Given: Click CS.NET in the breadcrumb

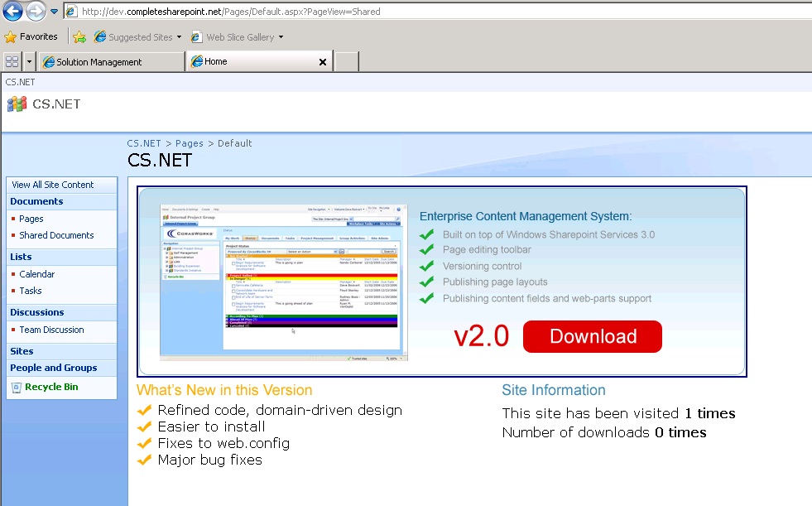Looking at the screenshot, I should (x=144, y=143).
